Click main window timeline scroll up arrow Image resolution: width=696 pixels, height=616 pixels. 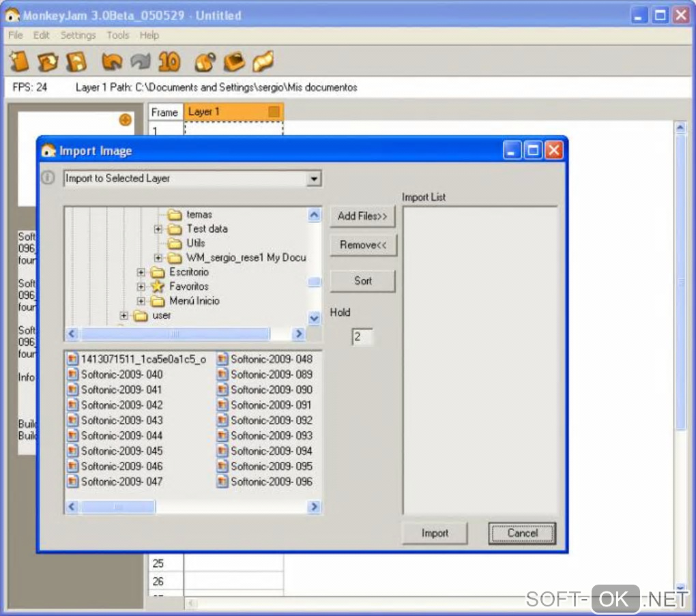click(680, 128)
